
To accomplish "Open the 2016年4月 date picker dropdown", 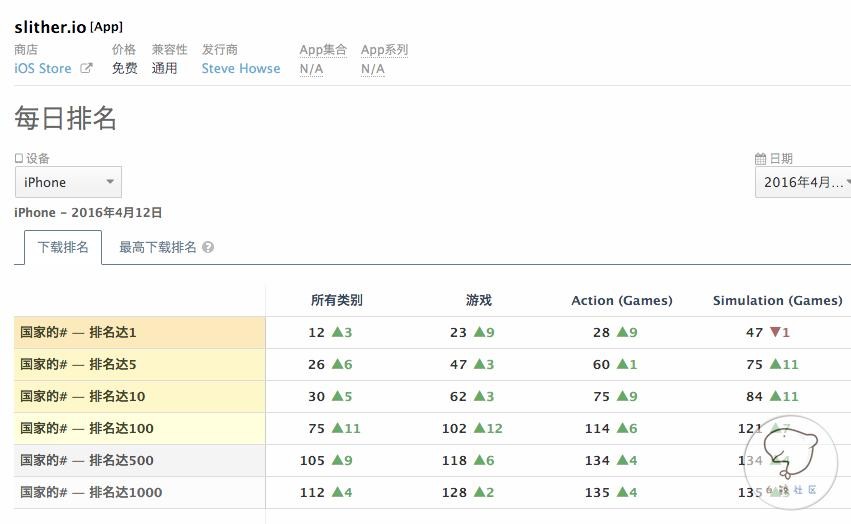I will point(803,182).
